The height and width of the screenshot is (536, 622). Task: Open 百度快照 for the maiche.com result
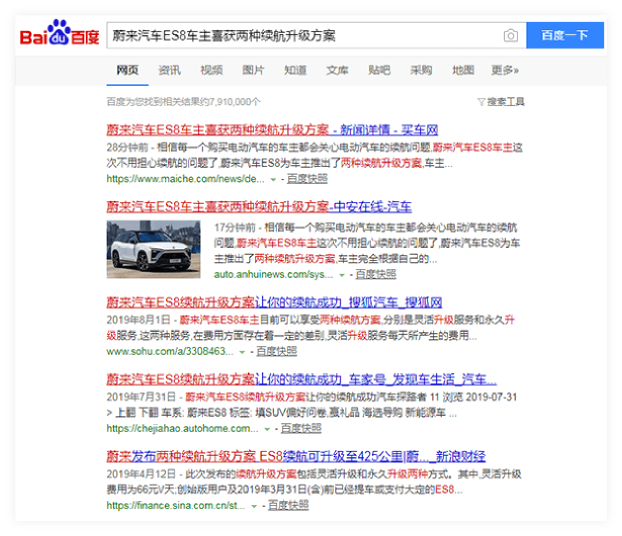(307, 179)
